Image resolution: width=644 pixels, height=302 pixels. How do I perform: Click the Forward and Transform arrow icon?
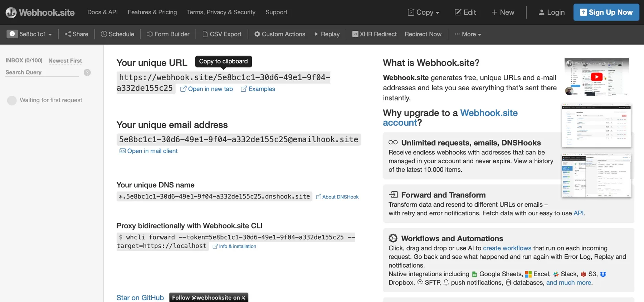click(393, 195)
